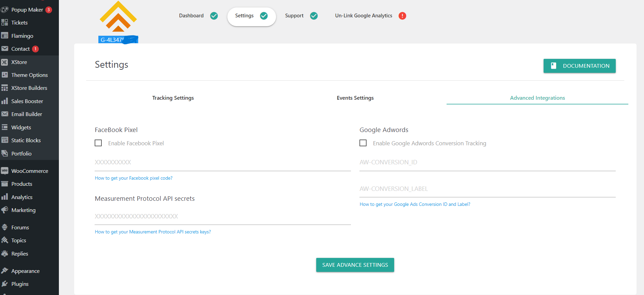Click the Theme Options icon

tap(5, 75)
